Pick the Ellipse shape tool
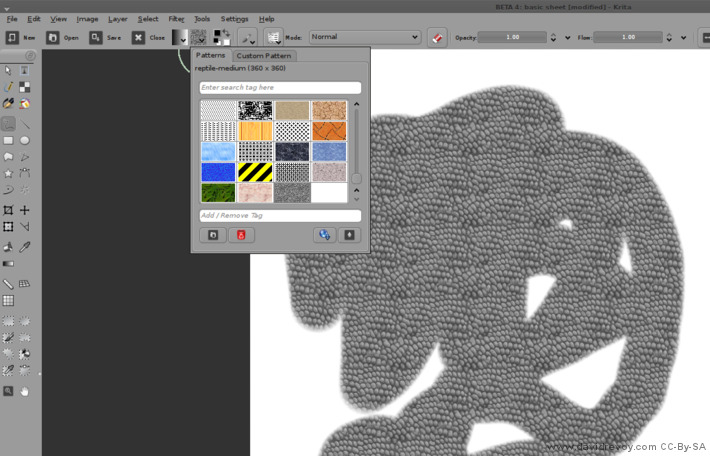The width and height of the screenshot is (710, 456). click(25, 141)
